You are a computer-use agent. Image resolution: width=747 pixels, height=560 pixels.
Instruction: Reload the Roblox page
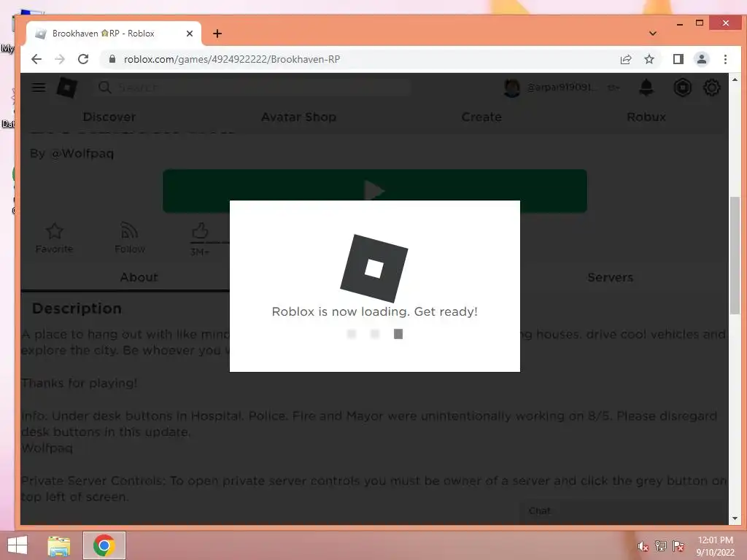(x=83, y=59)
